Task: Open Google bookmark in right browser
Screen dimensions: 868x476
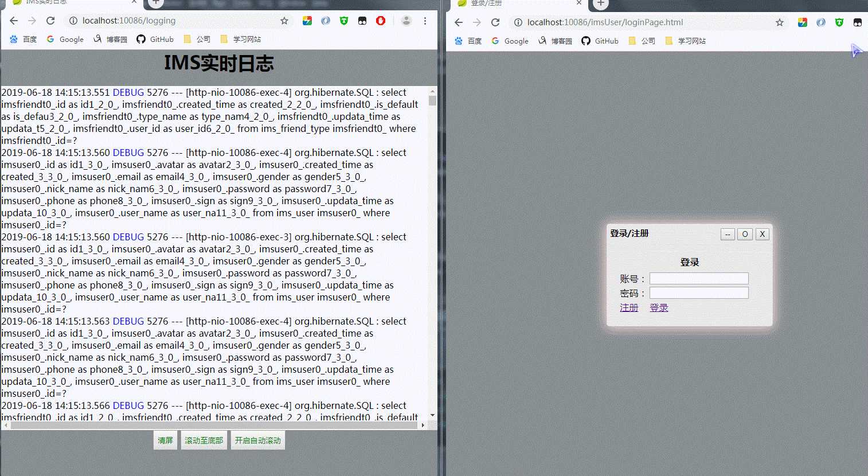Action: (510, 41)
